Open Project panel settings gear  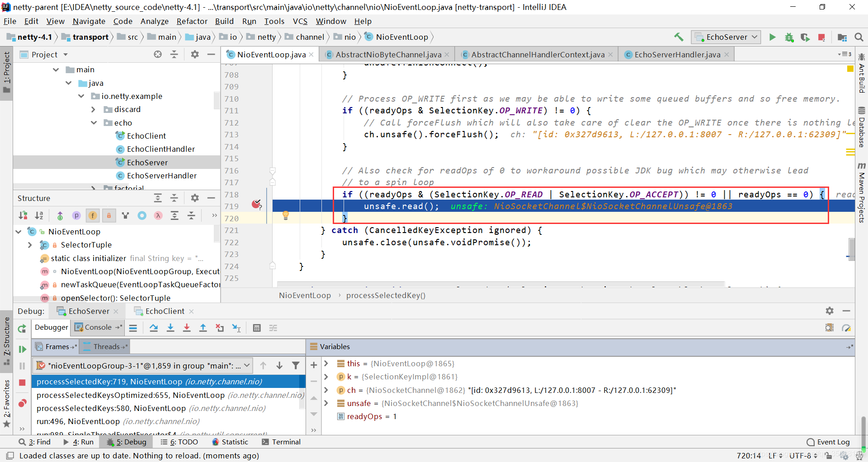tap(195, 54)
